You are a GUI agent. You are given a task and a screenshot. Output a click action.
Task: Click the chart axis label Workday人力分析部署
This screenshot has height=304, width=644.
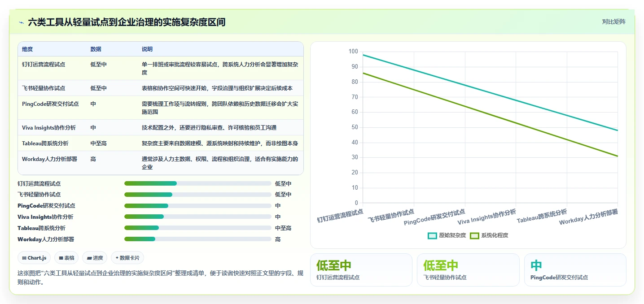(588, 217)
